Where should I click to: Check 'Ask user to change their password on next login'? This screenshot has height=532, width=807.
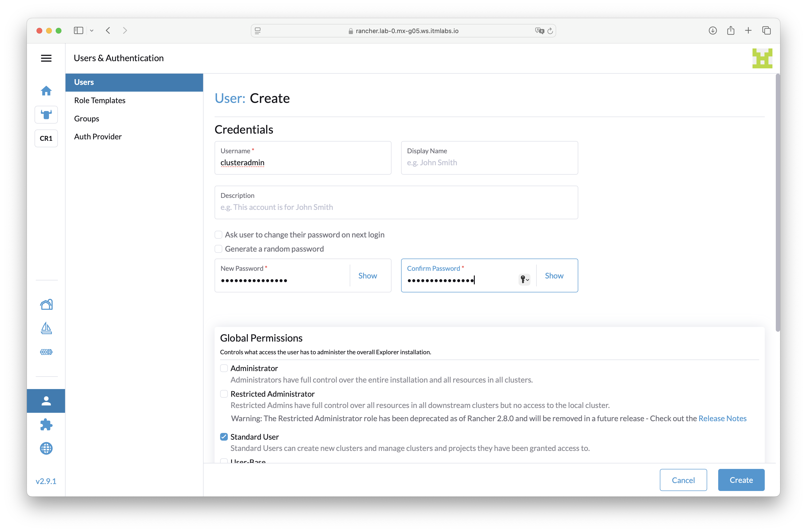coord(218,234)
